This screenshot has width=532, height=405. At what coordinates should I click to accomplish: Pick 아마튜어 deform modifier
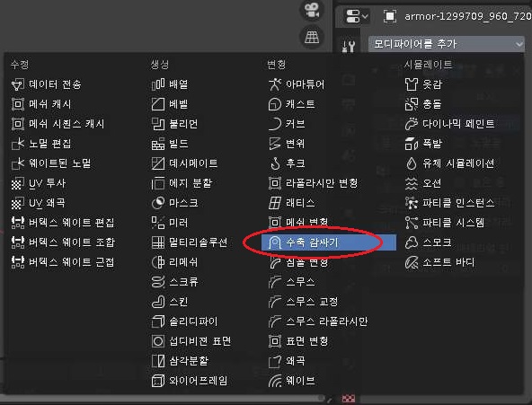pos(297,84)
